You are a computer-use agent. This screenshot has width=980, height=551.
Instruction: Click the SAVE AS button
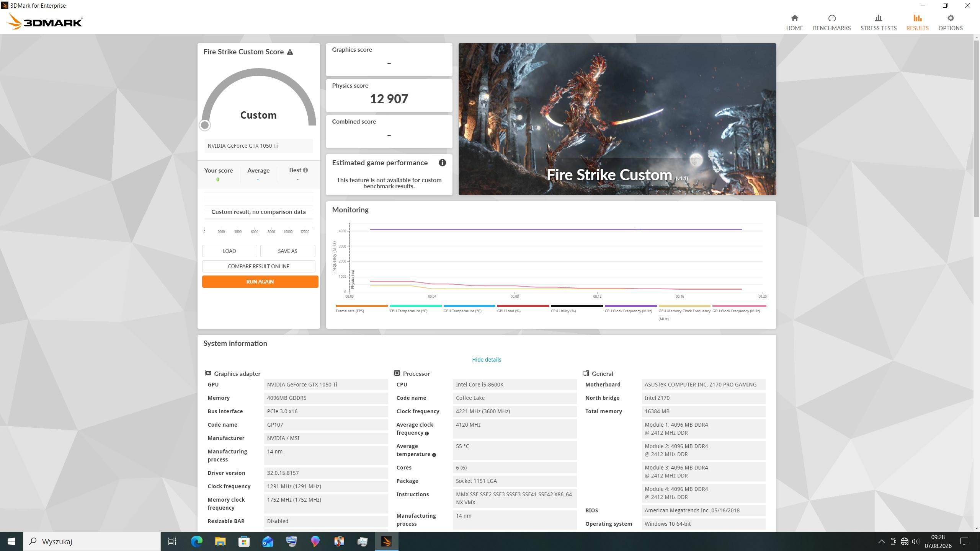pyautogui.click(x=287, y=251)
